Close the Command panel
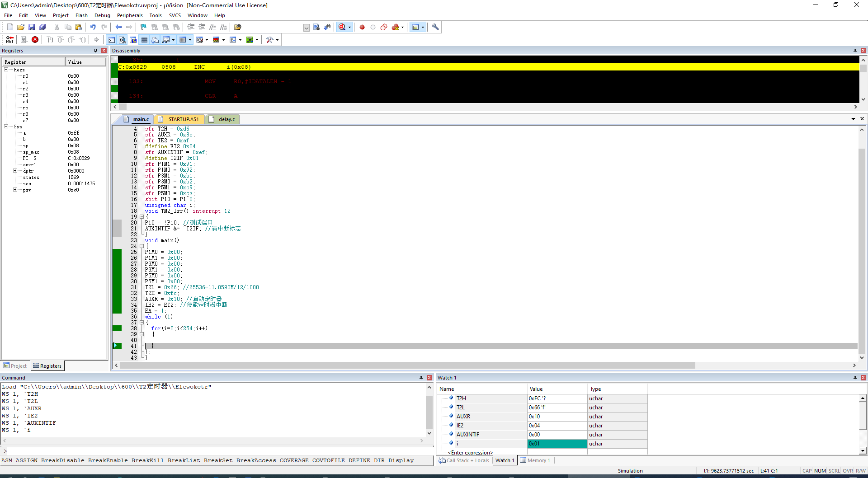 click(429, 378)
